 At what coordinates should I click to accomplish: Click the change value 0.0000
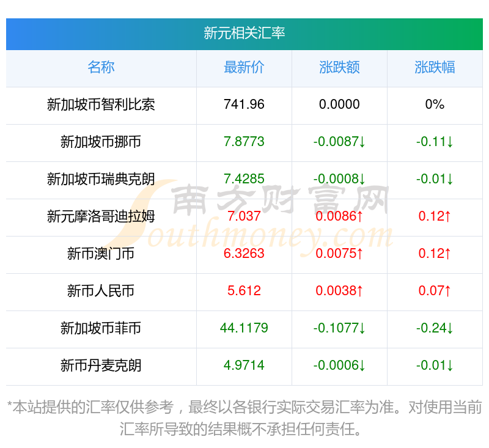pos(339,105)
